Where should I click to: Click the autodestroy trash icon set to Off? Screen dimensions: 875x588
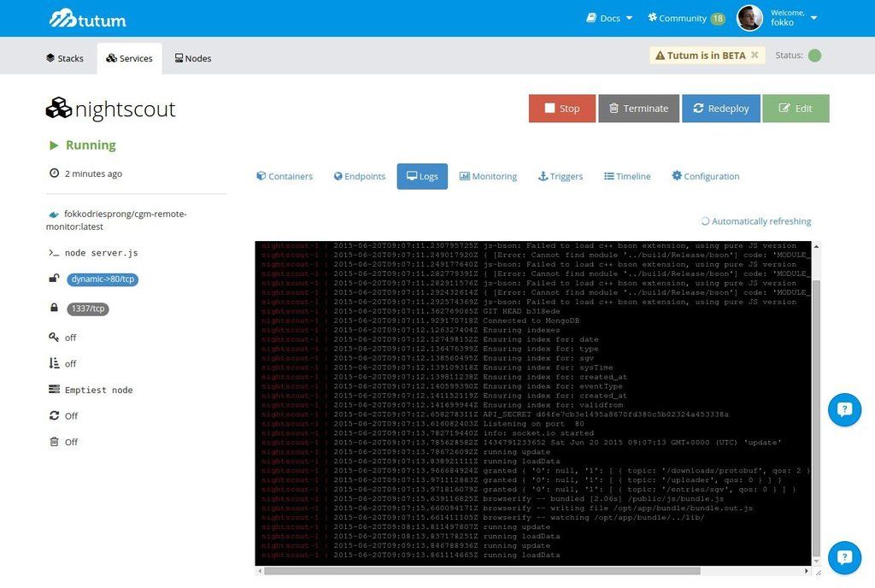pyautogui.click(x=54, y=442)
